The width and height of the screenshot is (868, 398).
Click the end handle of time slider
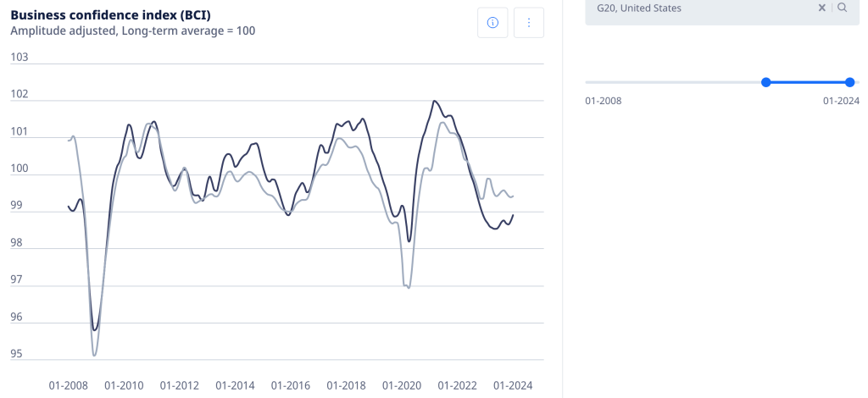click(850, 82)
